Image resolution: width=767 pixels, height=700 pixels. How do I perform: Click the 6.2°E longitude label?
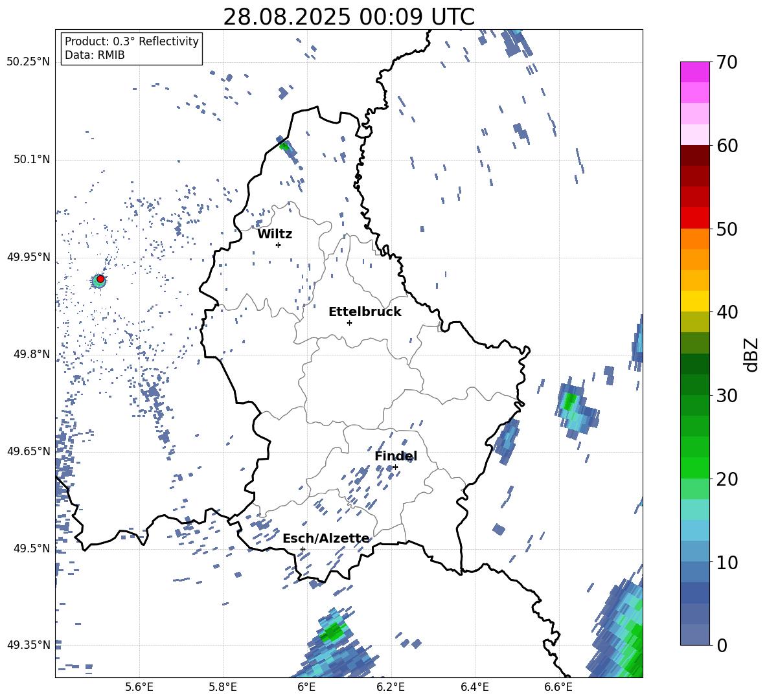click(x=391, y=688)
